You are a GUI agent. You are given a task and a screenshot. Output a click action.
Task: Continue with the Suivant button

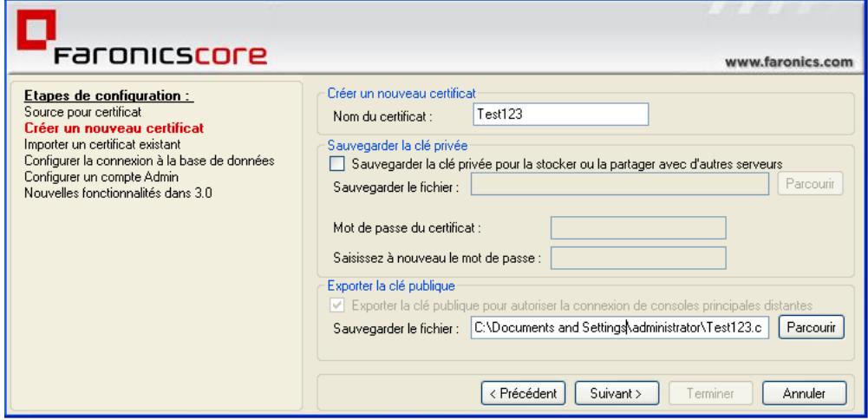[x=617, y=393]
